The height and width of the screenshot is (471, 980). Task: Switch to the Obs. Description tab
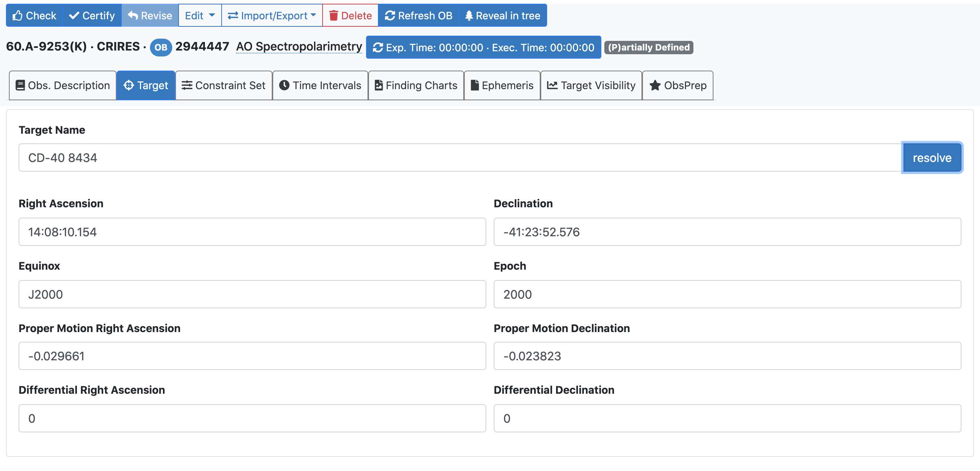coord(63,85)
